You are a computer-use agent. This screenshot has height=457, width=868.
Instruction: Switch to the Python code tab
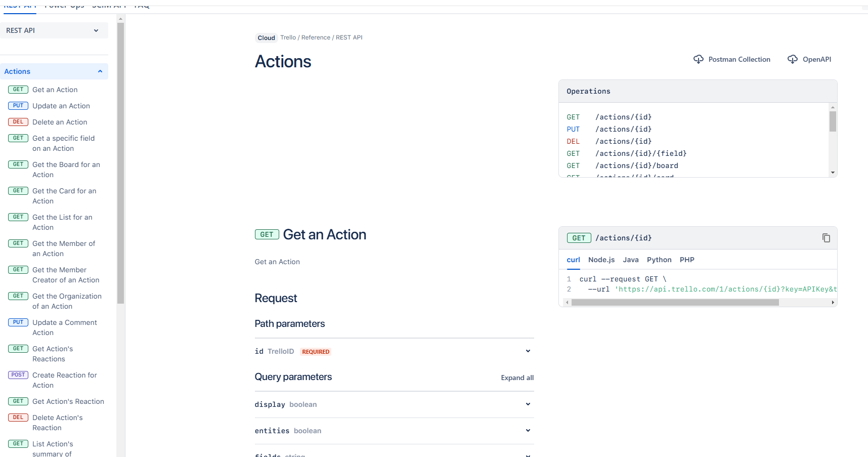tap(659, 260)
